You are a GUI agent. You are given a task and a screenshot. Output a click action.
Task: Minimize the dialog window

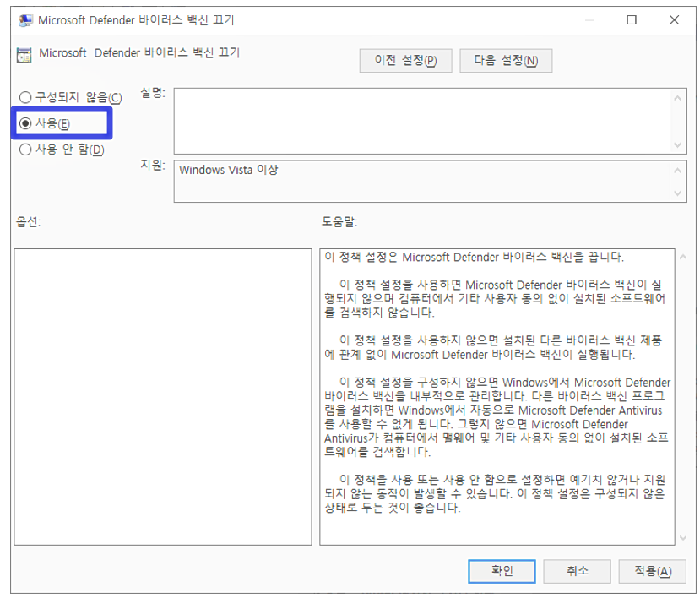589,19
